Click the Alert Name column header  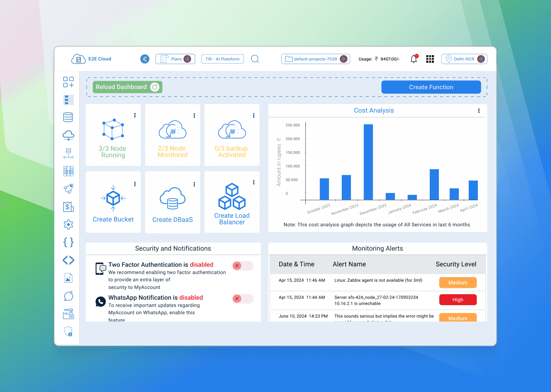[x=349, y=264]
